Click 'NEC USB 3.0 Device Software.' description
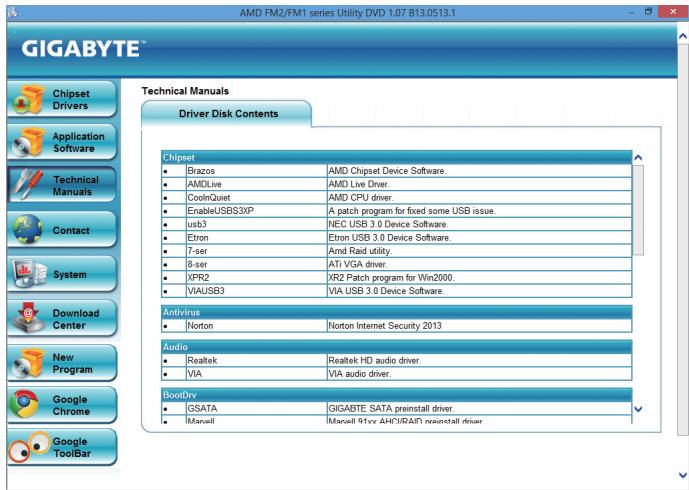The image size is (689, 490). point(388,224)
